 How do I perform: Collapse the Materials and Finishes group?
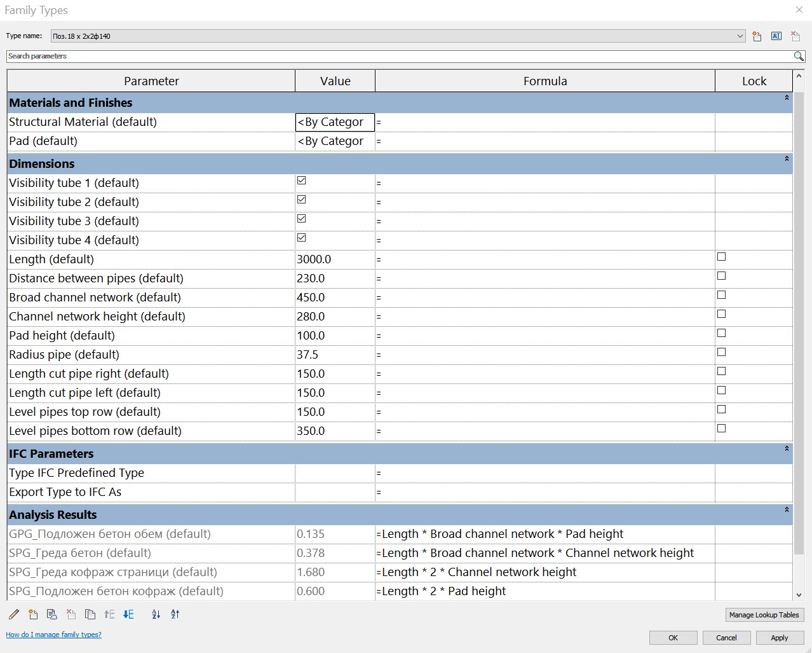tap(787, 98)
